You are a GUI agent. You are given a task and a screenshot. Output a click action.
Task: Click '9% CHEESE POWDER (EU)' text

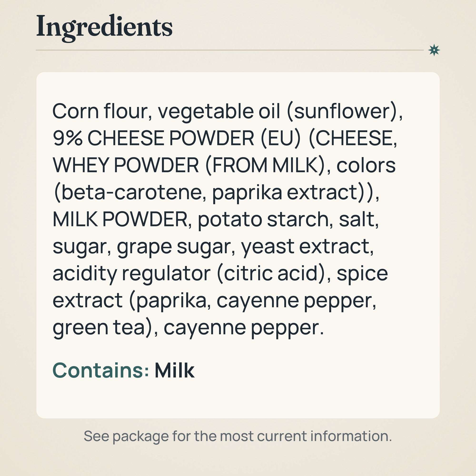(177, 138)
